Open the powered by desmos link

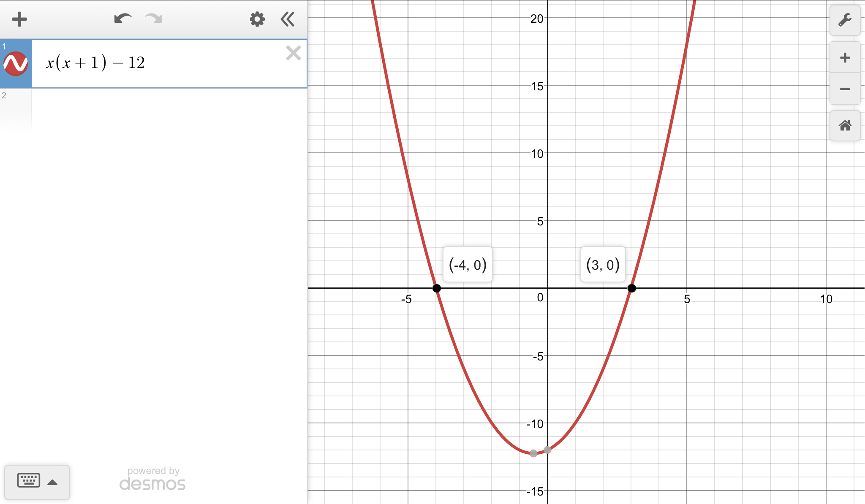tap(152, 479)
